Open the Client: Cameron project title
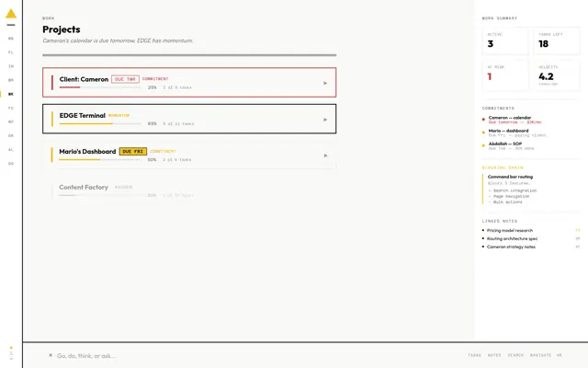This screenshot has width=588, height=368. tap(84, 79)
